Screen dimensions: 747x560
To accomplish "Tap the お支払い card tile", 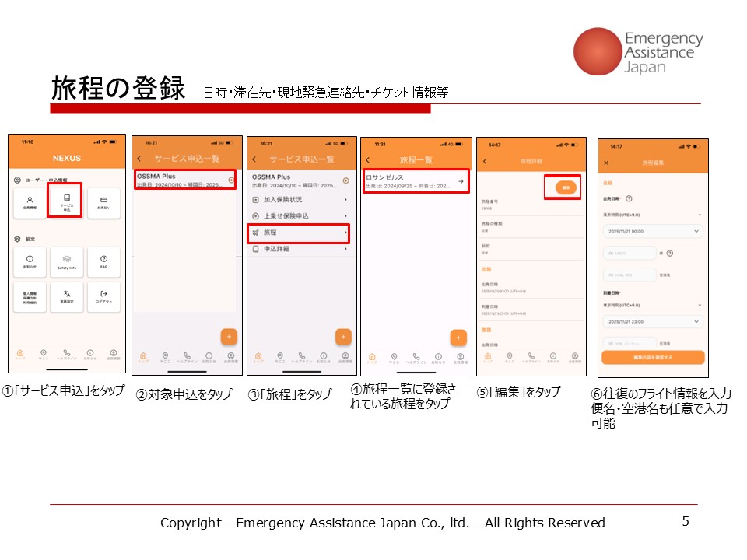I will point(103,201).
